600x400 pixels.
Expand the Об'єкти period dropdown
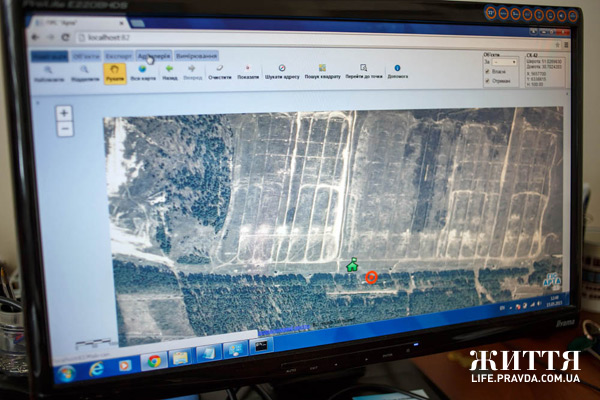[x=504, y=62]
